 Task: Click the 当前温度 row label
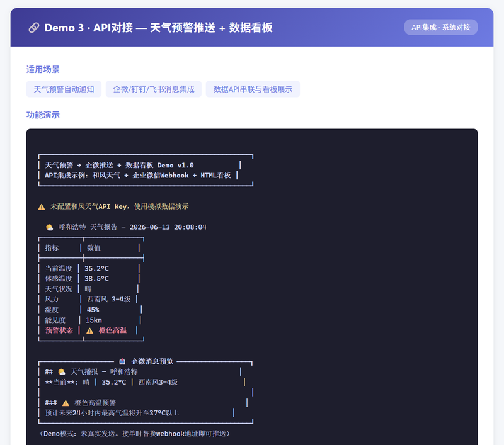(x=59, y=268)
